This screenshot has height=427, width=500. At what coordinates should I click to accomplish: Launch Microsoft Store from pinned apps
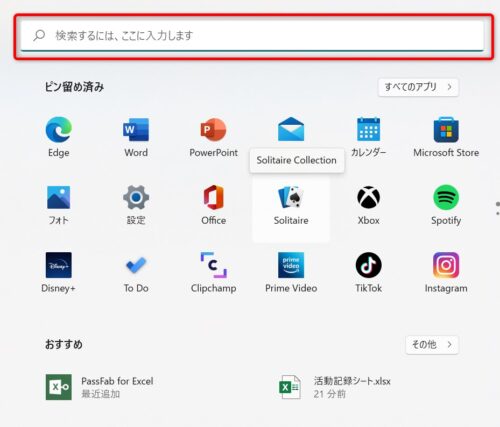point(446,137)
